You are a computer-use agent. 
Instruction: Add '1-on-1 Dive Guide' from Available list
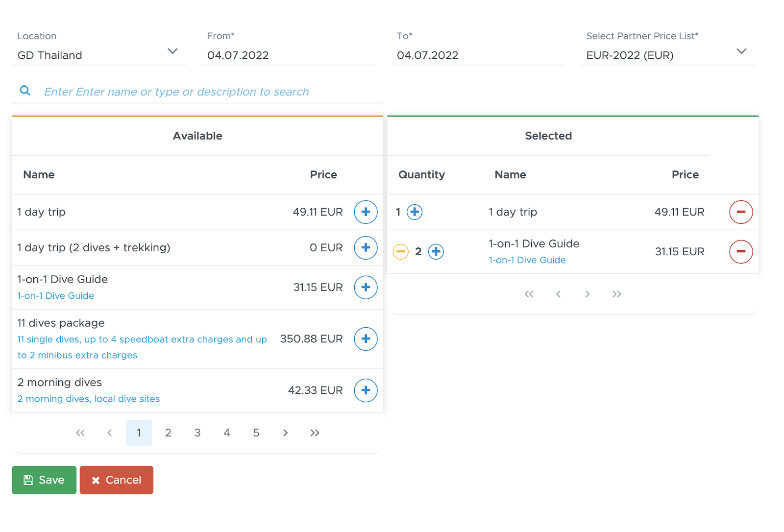[x=366, y=287]
